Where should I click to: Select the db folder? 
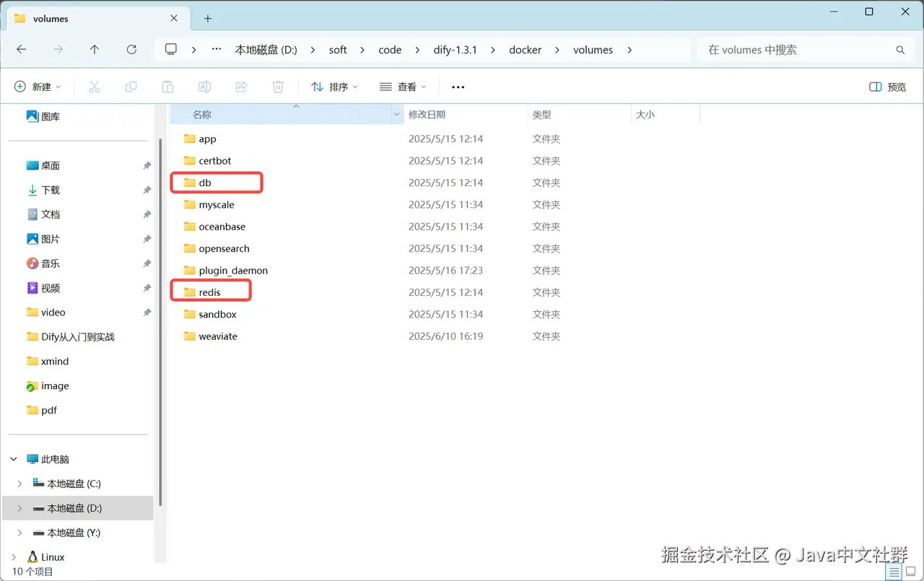point(205,183)
